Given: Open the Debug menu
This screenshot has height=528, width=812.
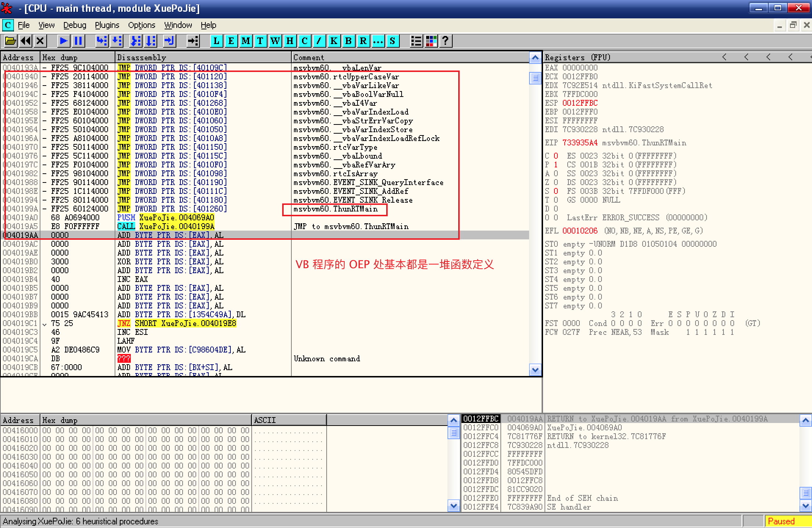Looking at the screenshot, I should [75, 25].
